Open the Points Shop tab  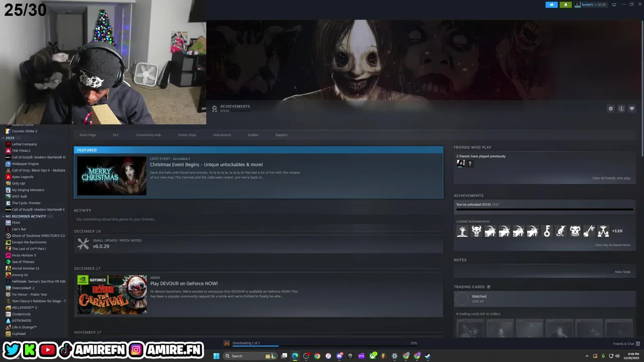pos(187,135)
